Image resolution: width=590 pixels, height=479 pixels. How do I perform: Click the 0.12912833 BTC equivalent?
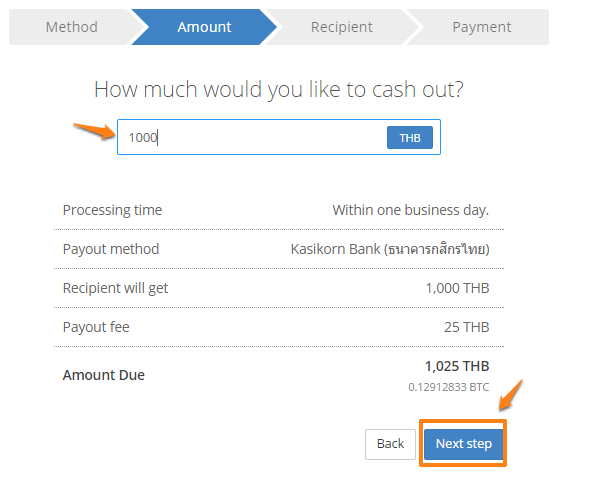pyautogui.click(x=449, y=387)
